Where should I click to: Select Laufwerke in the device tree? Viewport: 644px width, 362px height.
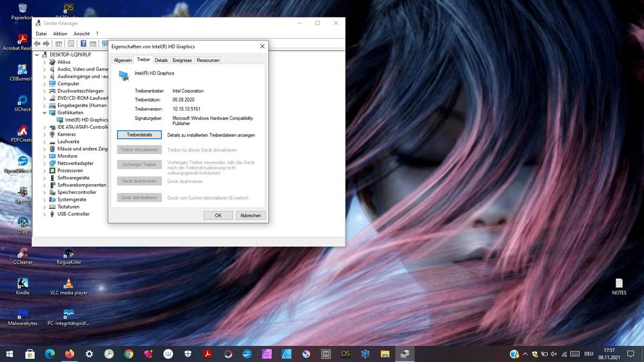pos(68,142)
